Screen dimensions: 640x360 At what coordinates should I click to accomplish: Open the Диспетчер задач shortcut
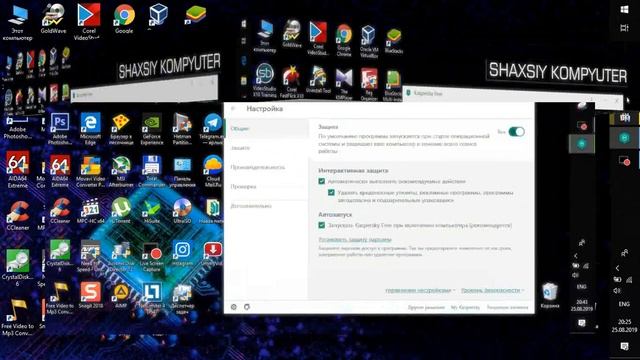(x=182, y=298)
